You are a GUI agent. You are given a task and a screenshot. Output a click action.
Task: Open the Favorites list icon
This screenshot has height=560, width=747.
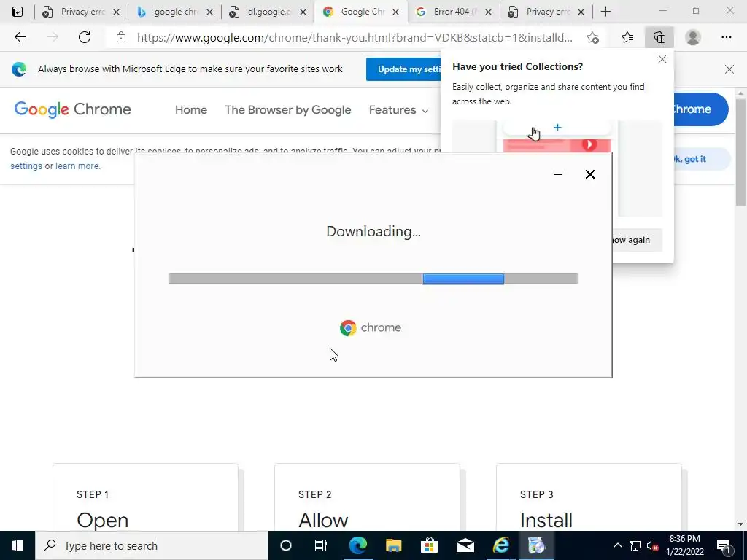pyautogui.click(x=627, y=37)
